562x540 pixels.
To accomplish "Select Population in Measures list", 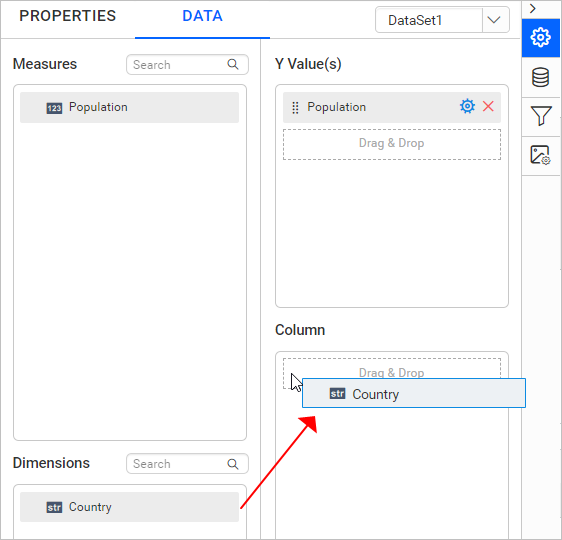I will [x=129, y=107].
